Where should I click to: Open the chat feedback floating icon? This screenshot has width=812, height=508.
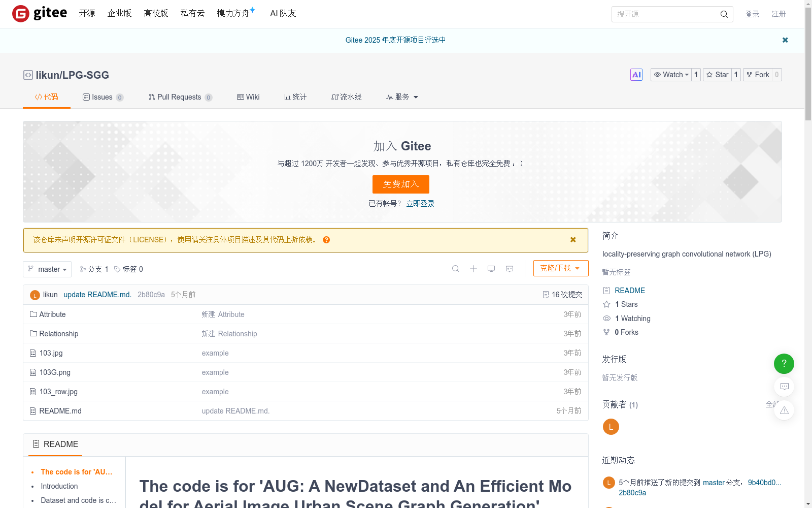click(x=784, y=387)
